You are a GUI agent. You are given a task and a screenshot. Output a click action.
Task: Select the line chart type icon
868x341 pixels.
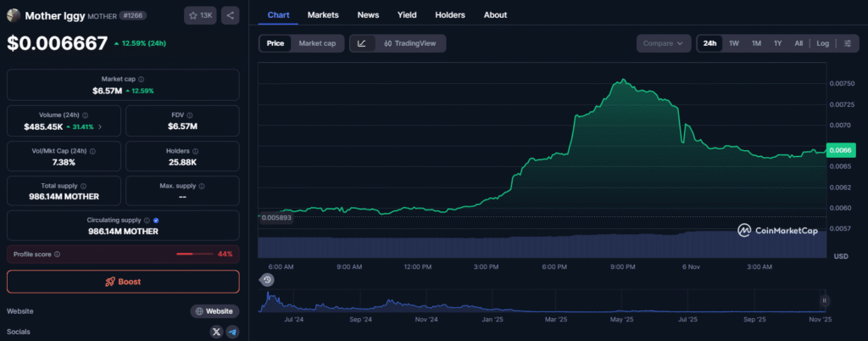point(361,43)
